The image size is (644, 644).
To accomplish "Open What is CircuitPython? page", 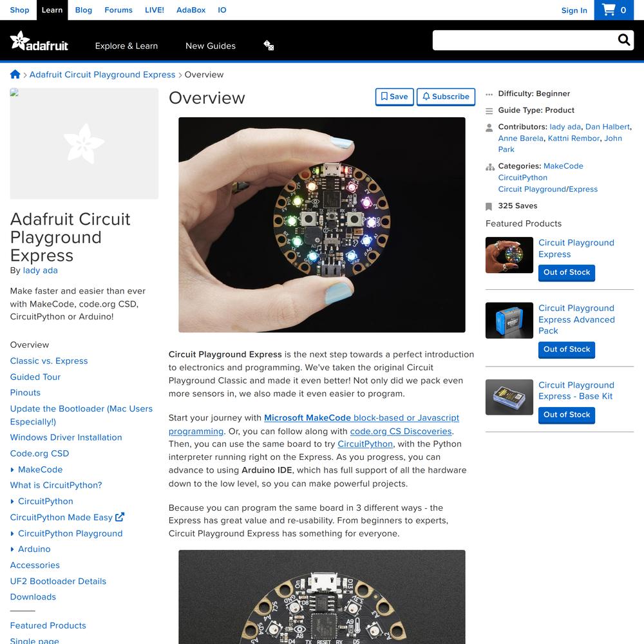I will pyautogui.click(x=56, y=485).
